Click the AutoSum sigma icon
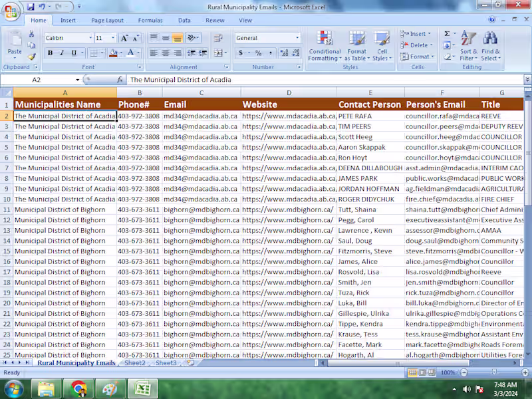 (x=447, y=34)
